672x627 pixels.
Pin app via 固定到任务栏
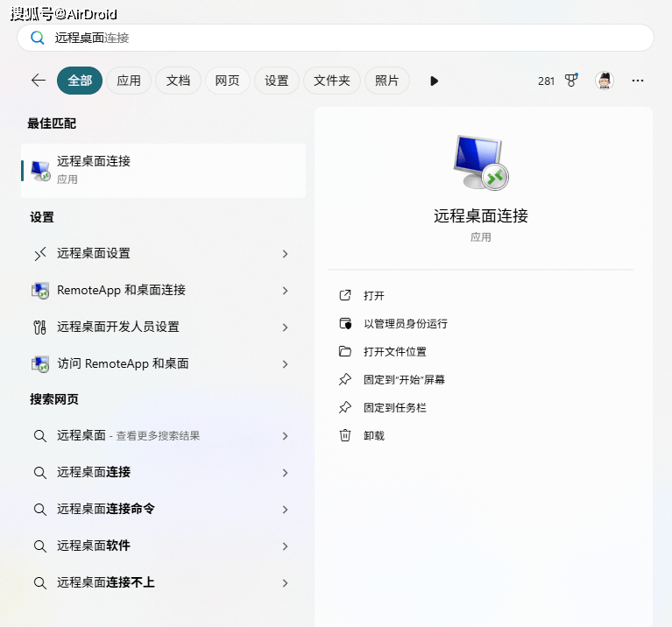tap(394, 407)
